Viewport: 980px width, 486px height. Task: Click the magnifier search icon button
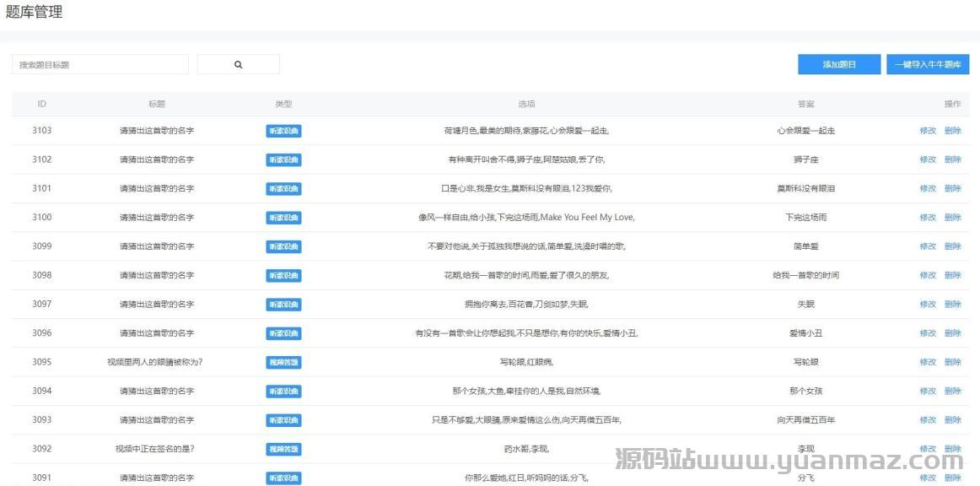[x=238, y=64]
